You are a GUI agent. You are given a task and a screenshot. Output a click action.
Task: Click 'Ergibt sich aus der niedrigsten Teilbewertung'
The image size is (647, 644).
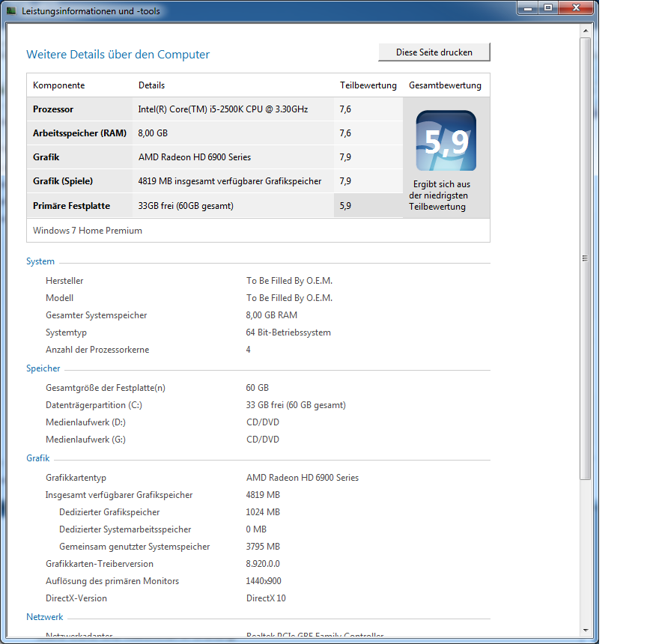pyautogui.click(x=440, y=195)
